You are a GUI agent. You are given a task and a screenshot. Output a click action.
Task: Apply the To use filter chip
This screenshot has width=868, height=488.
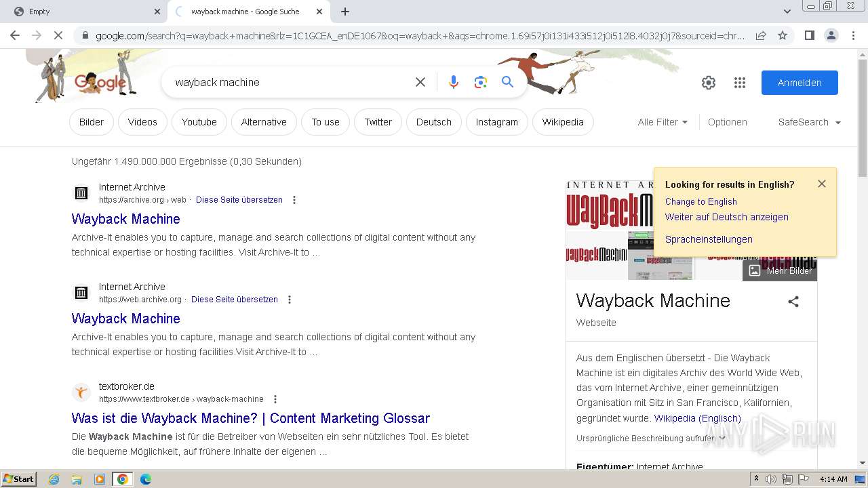pyautogui.click(x=325, y=122)
